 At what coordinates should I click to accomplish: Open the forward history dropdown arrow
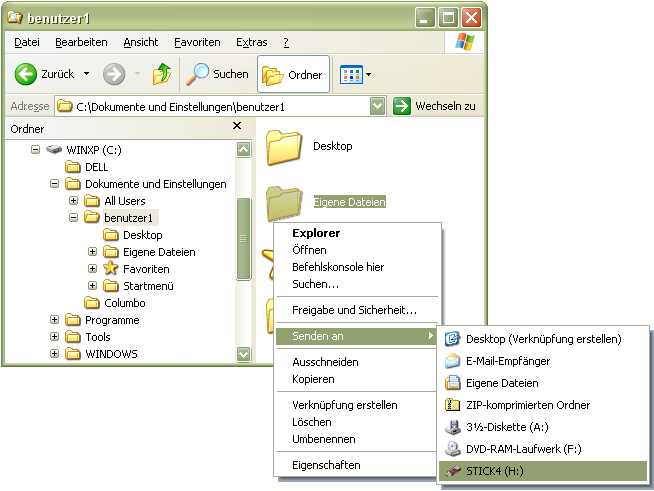(137, 74)
